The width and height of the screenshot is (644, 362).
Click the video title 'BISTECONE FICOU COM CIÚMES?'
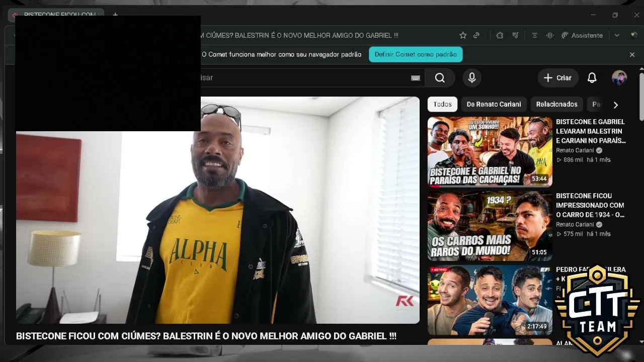[206, 336]
